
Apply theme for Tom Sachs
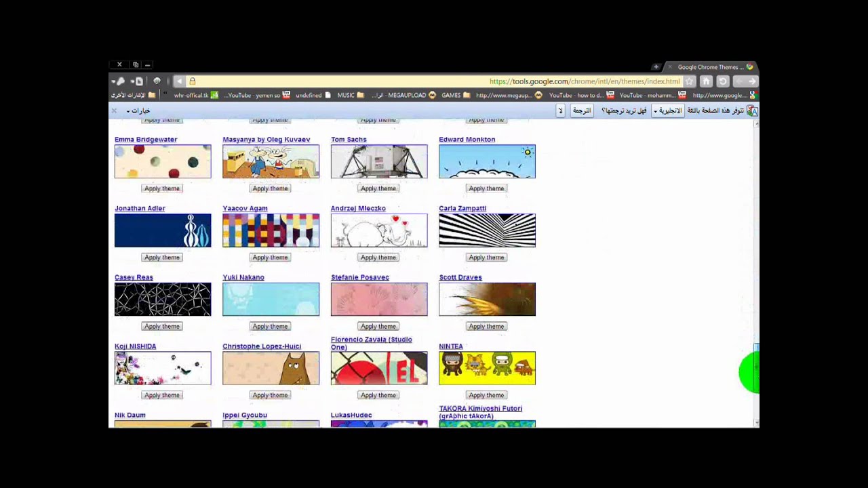pyautogui.click(x=378, y=188)
